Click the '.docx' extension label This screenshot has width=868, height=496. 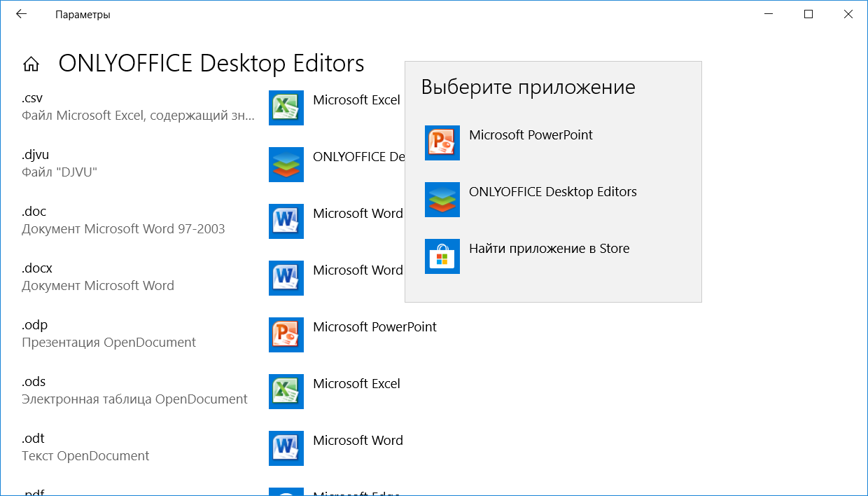coord(37,268)
